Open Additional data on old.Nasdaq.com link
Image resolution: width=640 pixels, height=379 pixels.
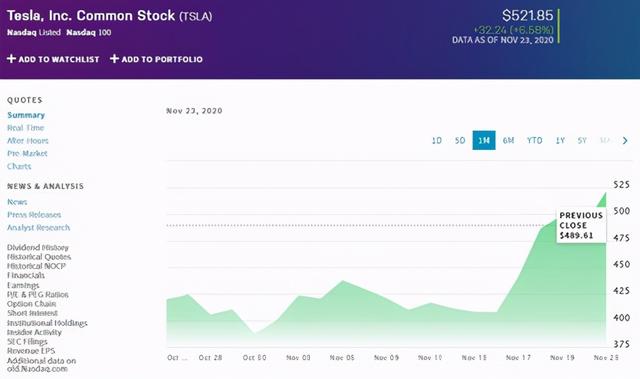[41, 365]
